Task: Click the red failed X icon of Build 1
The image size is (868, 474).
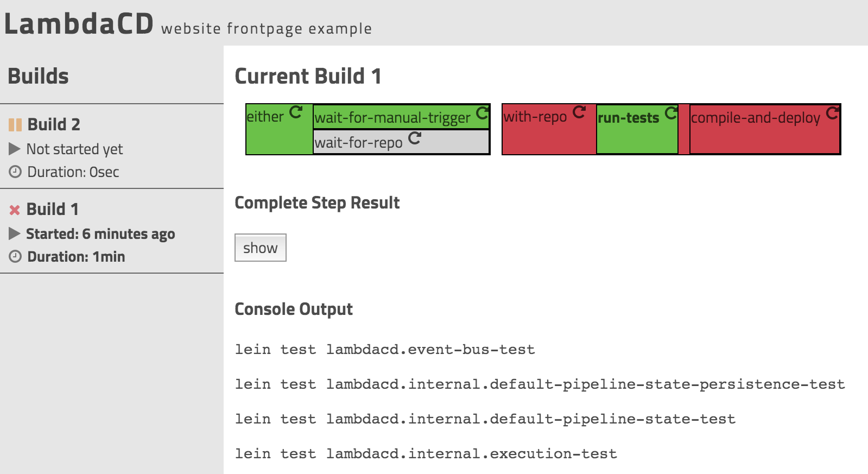Action: tap(15, 210)
